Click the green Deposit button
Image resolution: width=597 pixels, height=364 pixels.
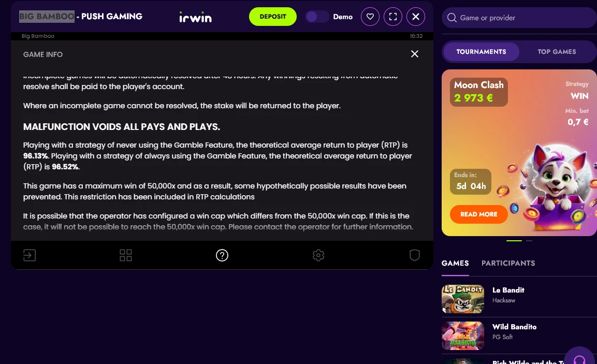[x=272, y=17]
